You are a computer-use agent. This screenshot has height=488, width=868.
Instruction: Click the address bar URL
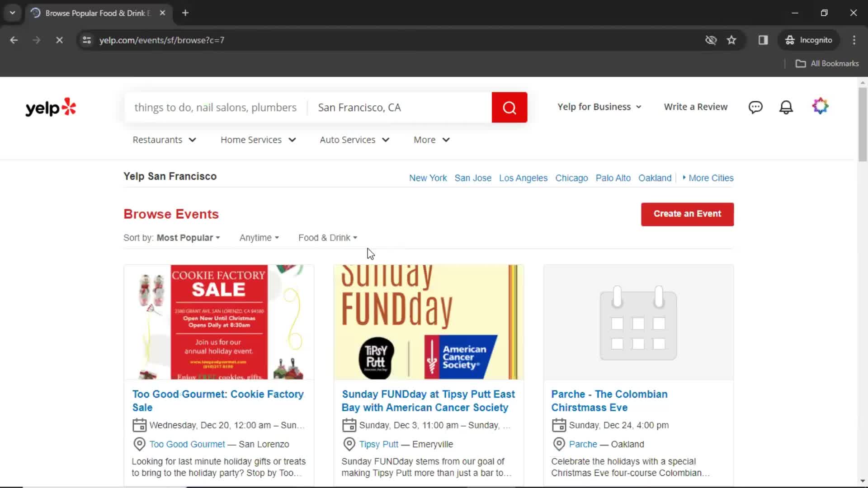(161, 40)
